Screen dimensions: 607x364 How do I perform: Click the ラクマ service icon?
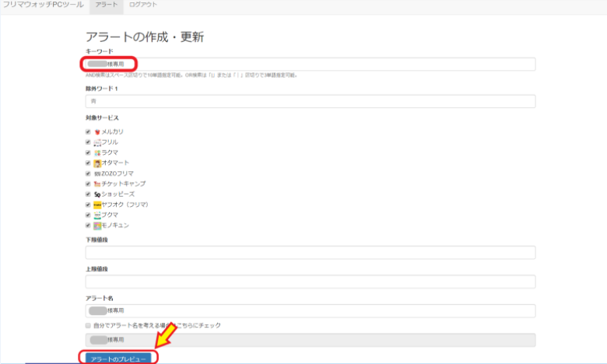point(97,153)
